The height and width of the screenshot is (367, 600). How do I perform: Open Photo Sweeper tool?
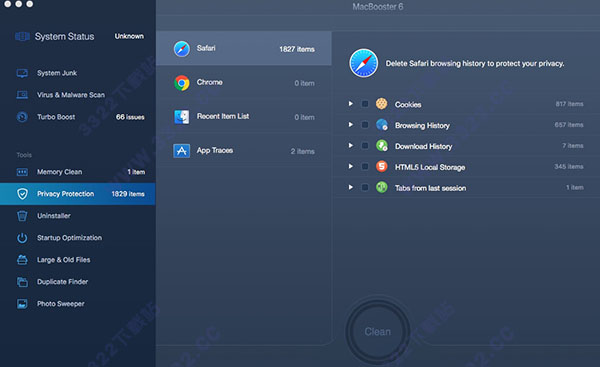(x=78, y=304)
